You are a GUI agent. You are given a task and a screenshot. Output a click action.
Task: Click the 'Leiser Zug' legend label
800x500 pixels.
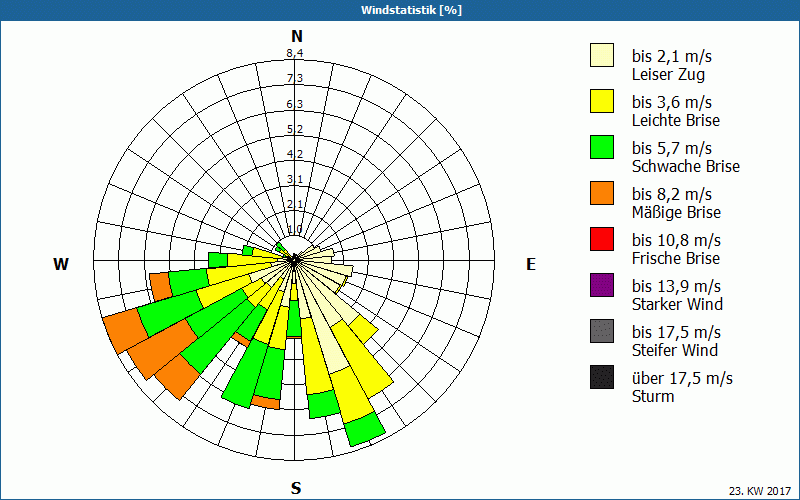668,74
